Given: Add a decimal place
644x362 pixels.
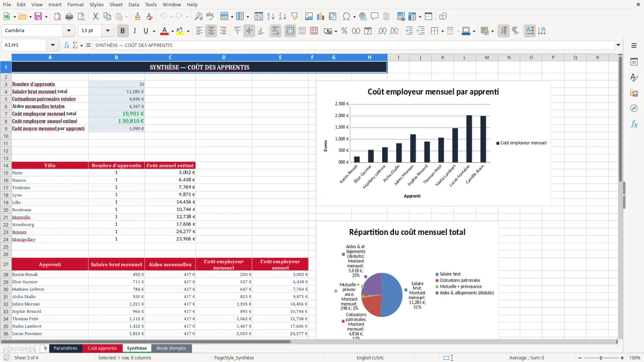Looking at the screenshot, I should 382,31.
